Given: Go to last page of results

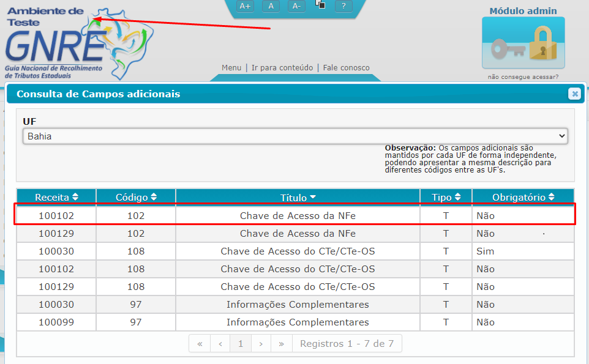Looking at the screenshot, I should [x=282, y=344].
